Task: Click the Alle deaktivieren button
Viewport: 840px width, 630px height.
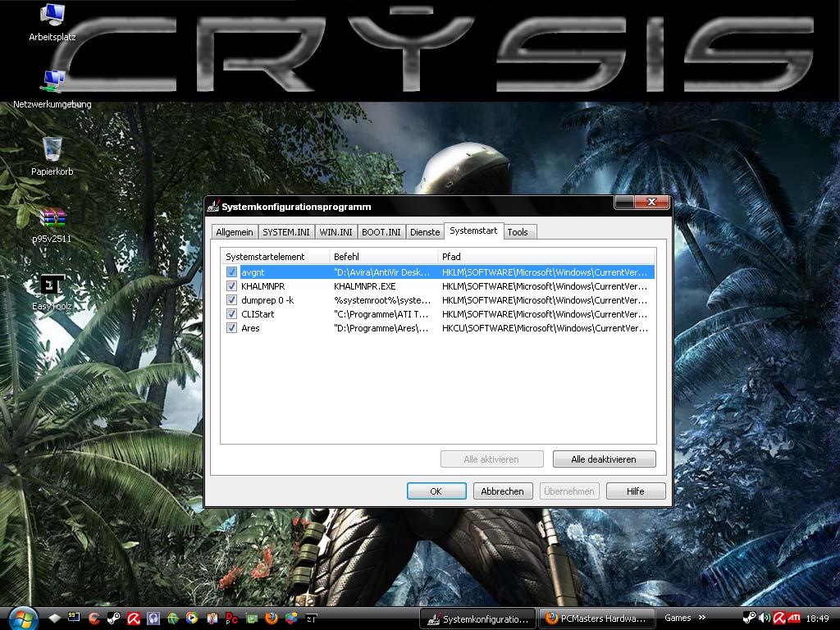Action: 604,459
